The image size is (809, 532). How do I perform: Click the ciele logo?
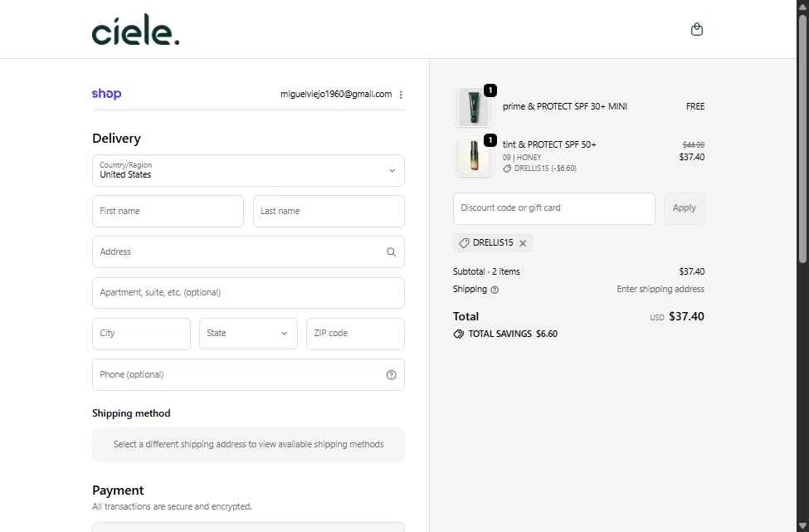tap(136, 29)
